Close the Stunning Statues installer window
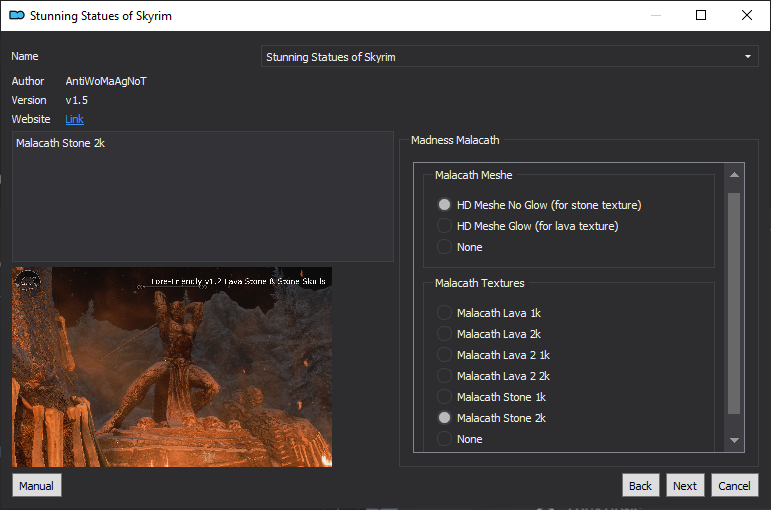The image size is (771, 510). tap(746, 15)
